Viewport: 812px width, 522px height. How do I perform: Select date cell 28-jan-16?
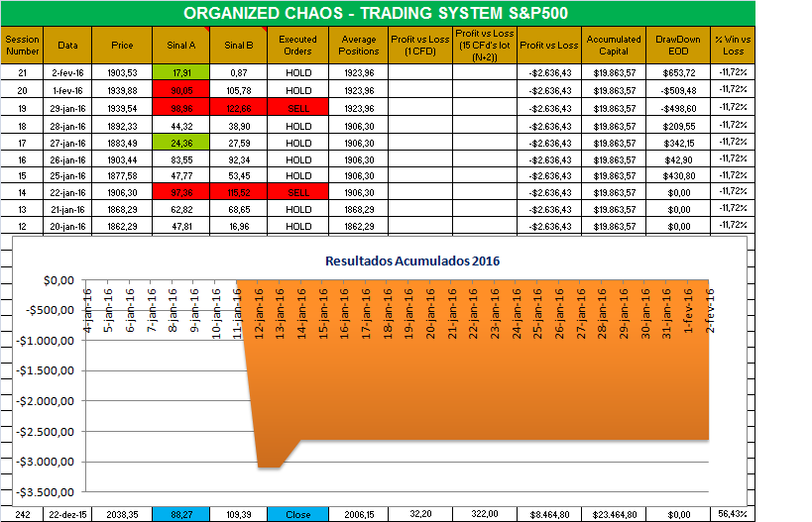point(67,126)
